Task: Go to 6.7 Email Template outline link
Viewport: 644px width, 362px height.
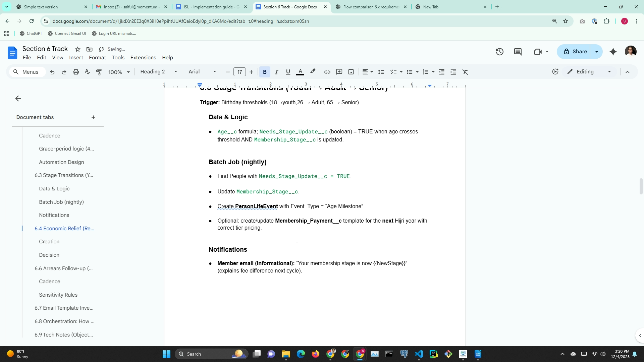Action: pyautogui.click(x=64, y=308)
